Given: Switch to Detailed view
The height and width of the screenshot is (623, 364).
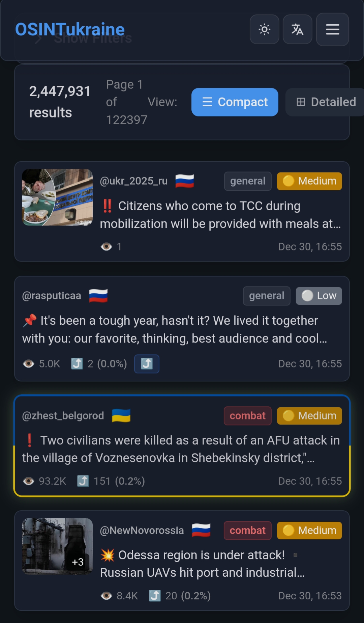Looking at the screenshot, I should click(x=325, y=102).
